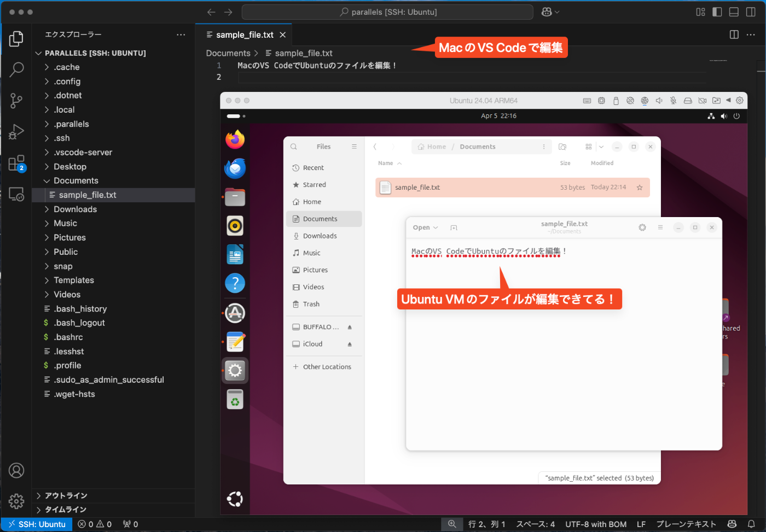
Task: Toggle the primary side bar
Action: [717, 12]
